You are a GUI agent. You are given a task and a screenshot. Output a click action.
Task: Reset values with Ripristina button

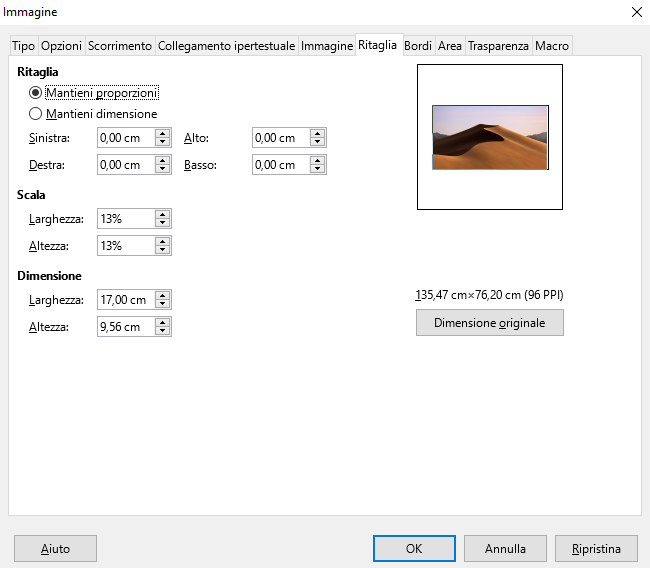pos(596,549)
